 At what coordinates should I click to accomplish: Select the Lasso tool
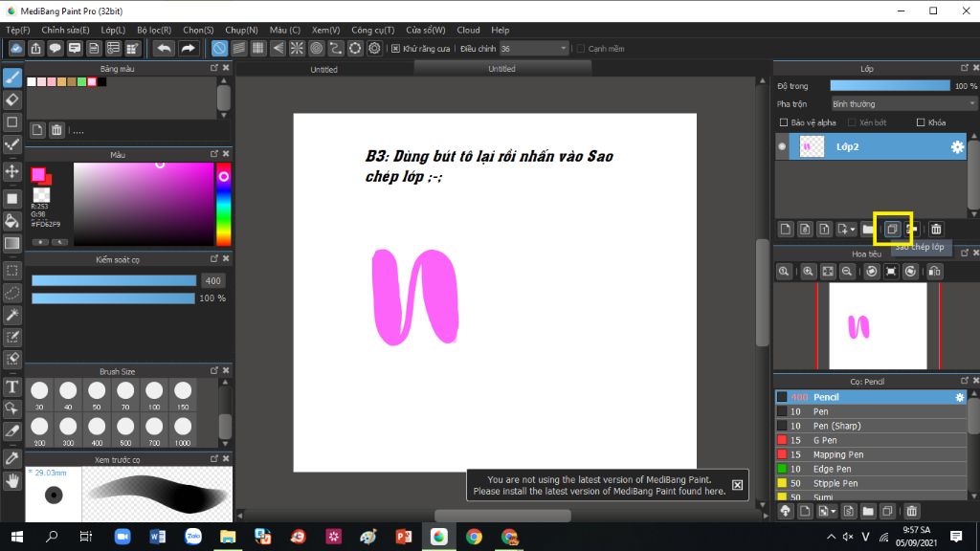pyautogui.click(x=11, y=293)
